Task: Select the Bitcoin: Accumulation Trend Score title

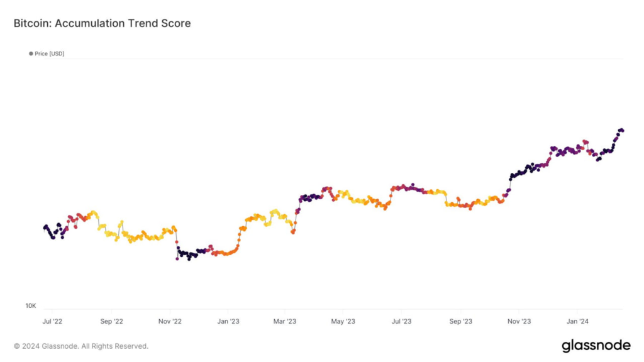Action: point(102,23)
